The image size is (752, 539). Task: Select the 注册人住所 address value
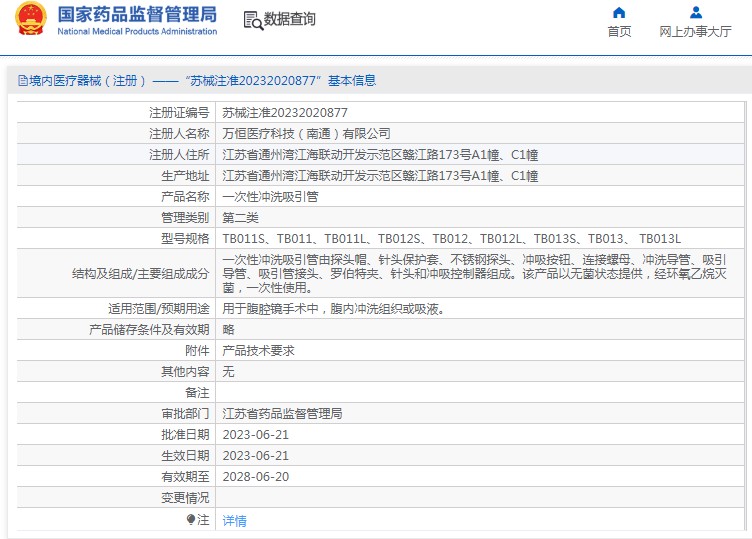[380, 155]
